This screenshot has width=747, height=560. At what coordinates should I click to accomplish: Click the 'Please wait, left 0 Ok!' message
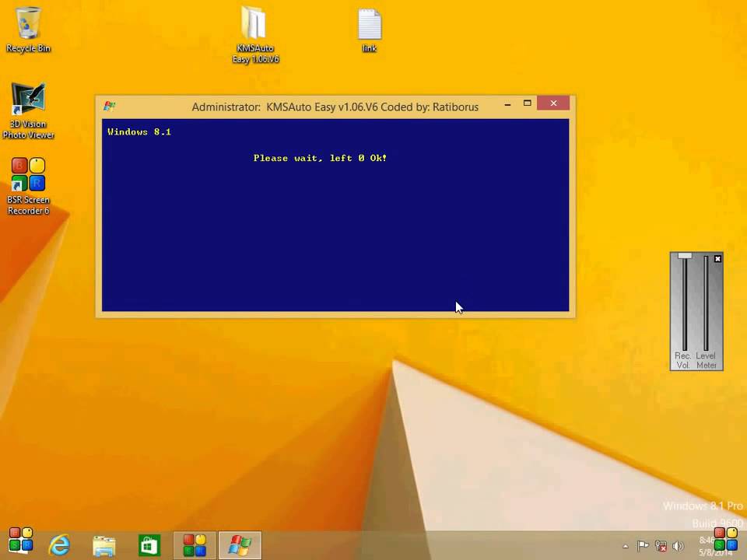pyautogui.click(x=320, y=158)
